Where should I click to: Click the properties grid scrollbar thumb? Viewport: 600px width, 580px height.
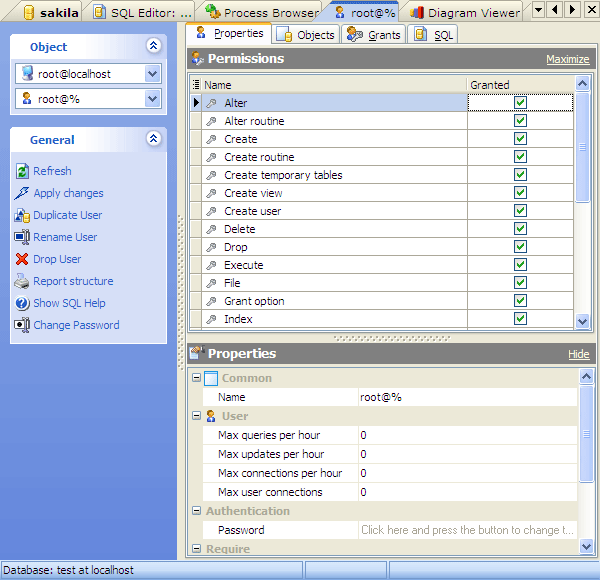pos(586,434)
